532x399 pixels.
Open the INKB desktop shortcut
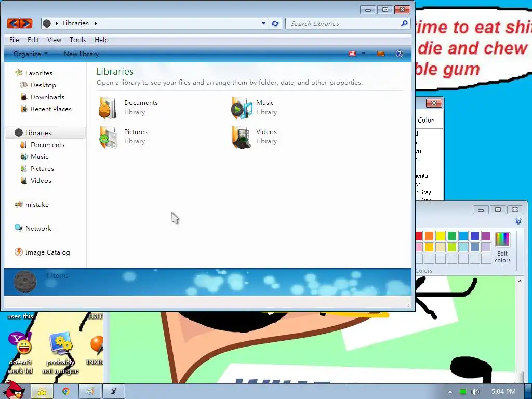pyautogui.click(x=96, y=351)
